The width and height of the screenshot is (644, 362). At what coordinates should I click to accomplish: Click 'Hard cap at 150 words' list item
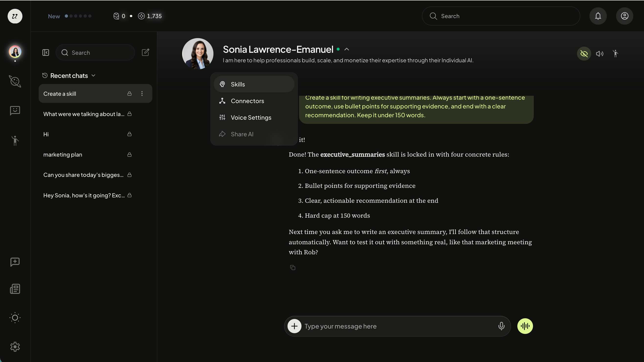(337, 215)
